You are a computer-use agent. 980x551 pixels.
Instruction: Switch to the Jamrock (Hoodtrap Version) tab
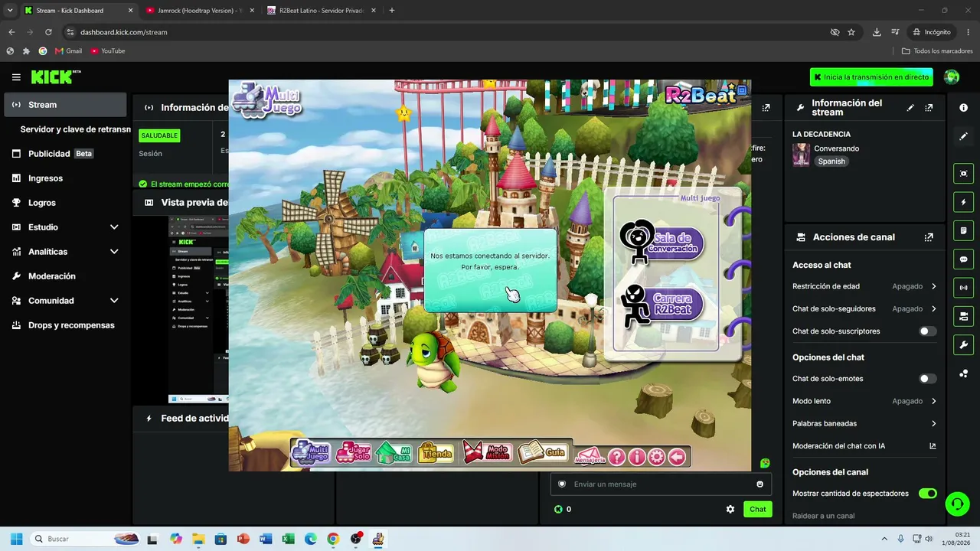[x=201, y=11]
